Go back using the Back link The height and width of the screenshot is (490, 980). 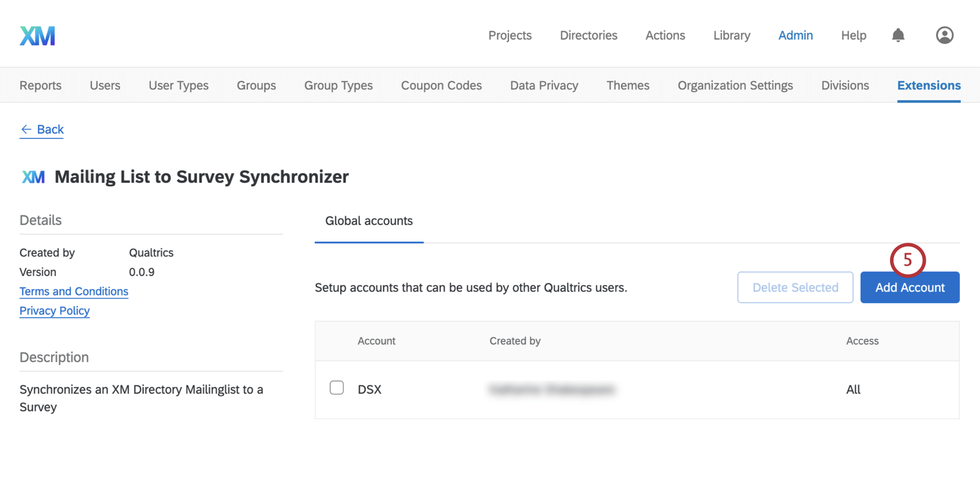42,130
